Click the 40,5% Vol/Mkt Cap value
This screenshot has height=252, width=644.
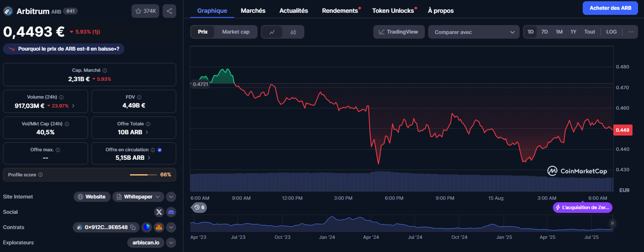[x=46, y=132]
